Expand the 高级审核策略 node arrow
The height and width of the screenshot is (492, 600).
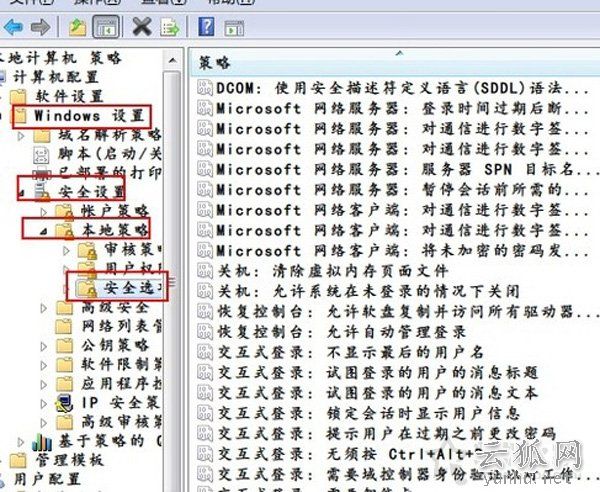click(44, 423)
